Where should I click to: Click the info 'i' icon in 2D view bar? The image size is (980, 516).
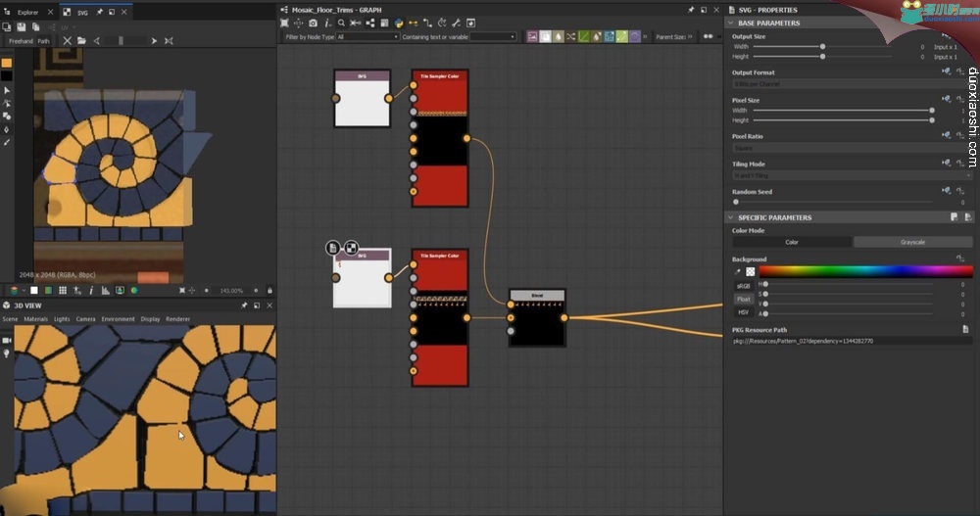point(91,291)
